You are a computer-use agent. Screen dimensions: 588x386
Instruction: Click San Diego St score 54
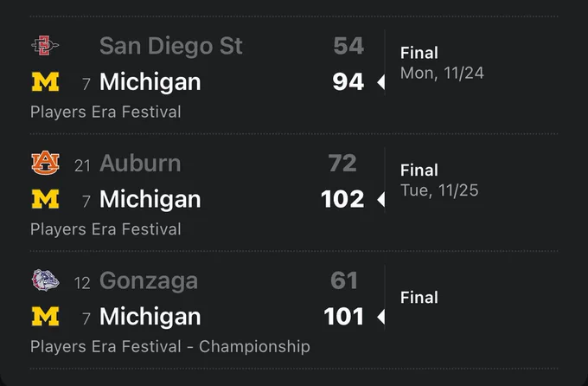click(348, 46)
